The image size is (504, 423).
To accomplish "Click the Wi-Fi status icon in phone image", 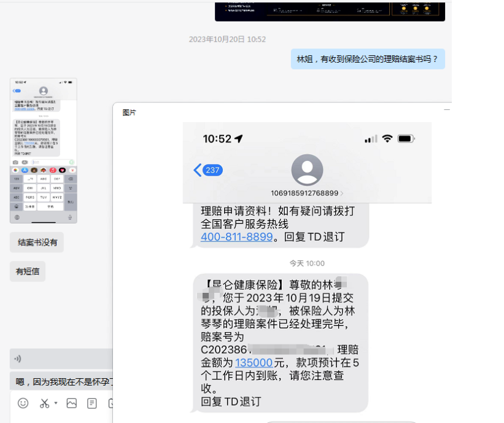I will click(387, 139).
